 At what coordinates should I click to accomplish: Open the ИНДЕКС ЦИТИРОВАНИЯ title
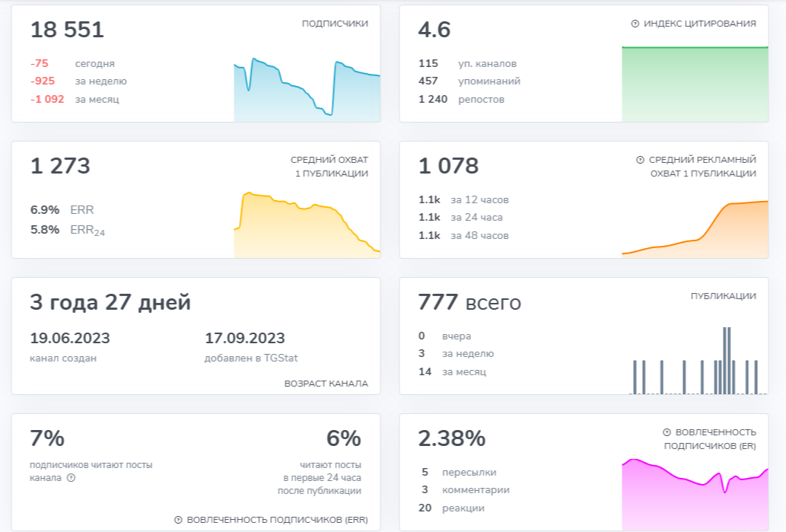(x=700, y=24)
